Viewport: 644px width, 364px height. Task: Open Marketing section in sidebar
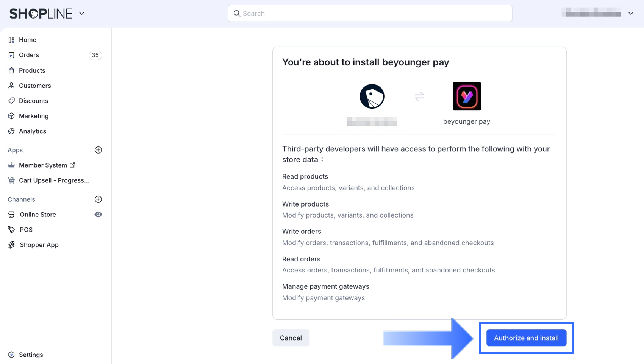[55, 116]
